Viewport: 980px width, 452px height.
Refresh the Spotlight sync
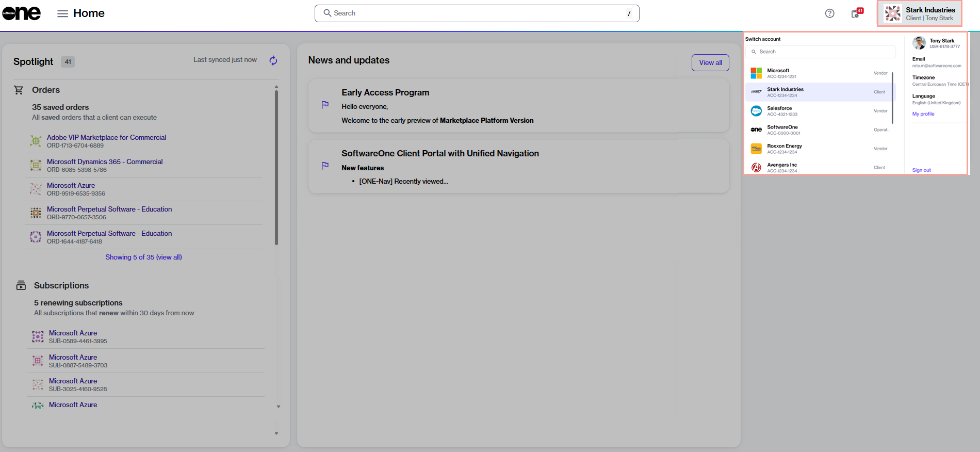[273, 61]
